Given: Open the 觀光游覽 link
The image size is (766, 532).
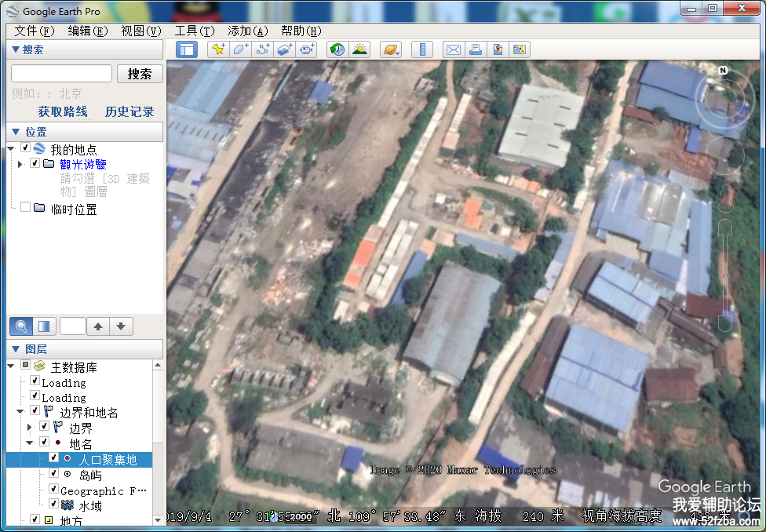Looking at the screenshot, I should click(83, 164).
